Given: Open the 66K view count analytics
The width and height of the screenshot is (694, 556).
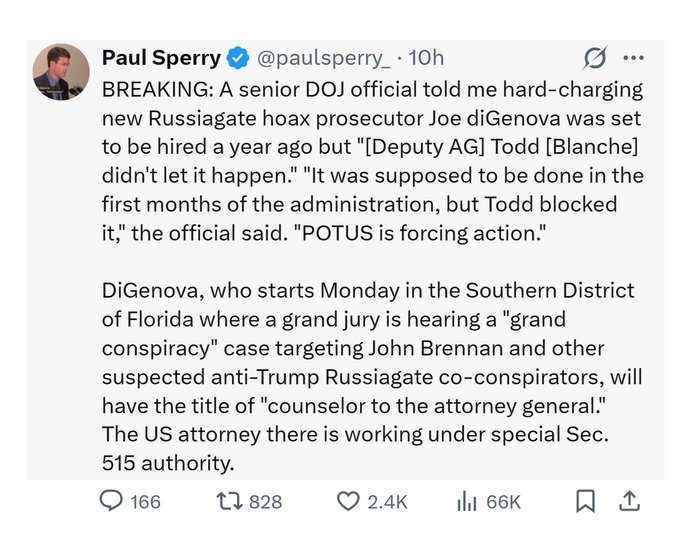Looking at the screenshot, I should (x=503, y=502).
